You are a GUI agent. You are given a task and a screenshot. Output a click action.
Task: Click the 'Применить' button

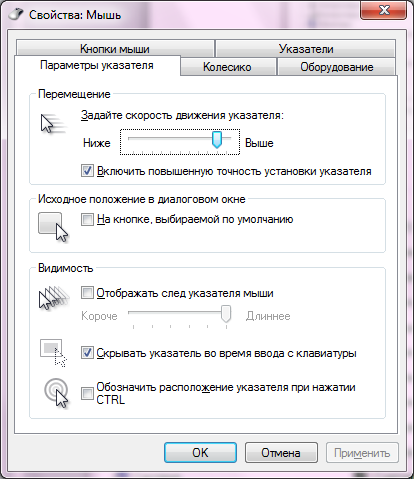coord(362,453)
